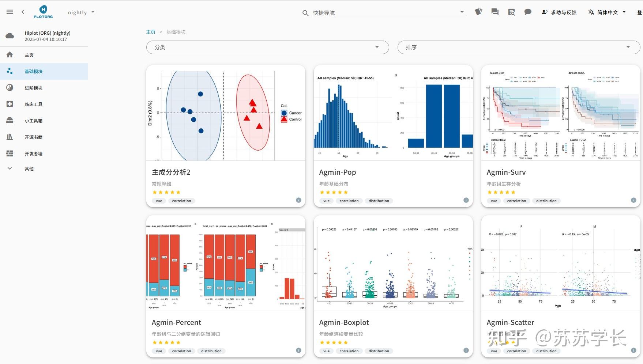Open the 分类 category dropdown

click(x=267, y=47)
